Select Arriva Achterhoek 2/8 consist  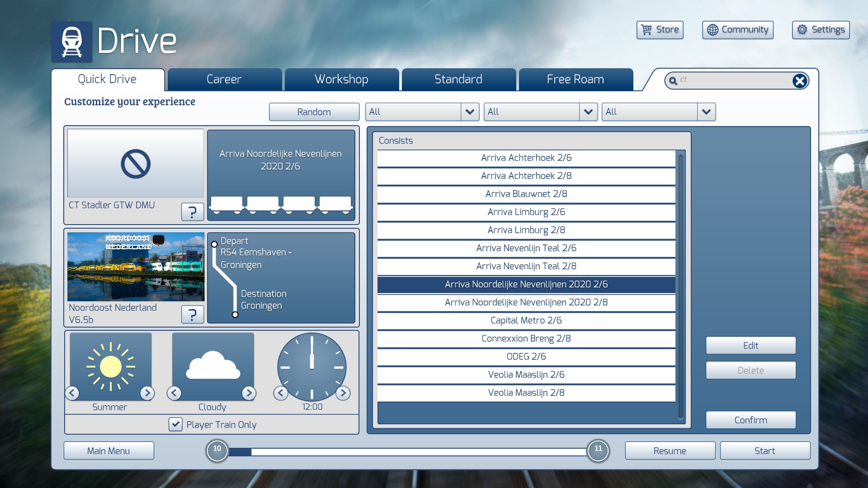point(526,176)
